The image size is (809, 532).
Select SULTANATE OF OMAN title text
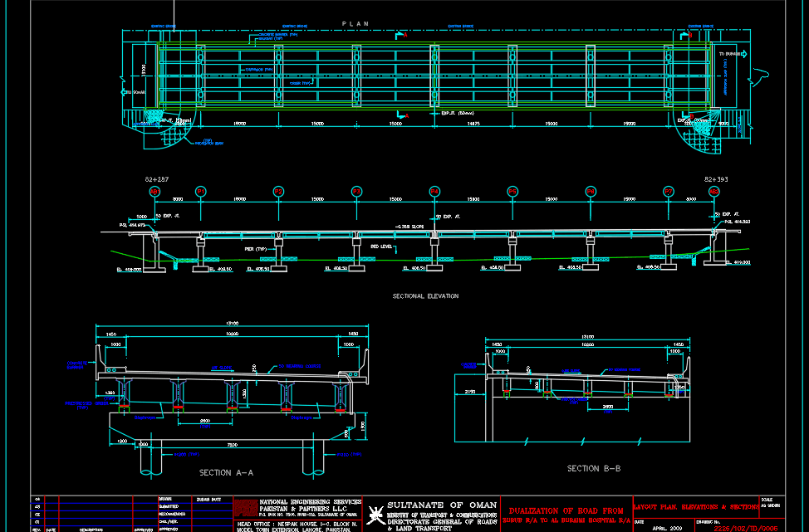coord(442,505)
